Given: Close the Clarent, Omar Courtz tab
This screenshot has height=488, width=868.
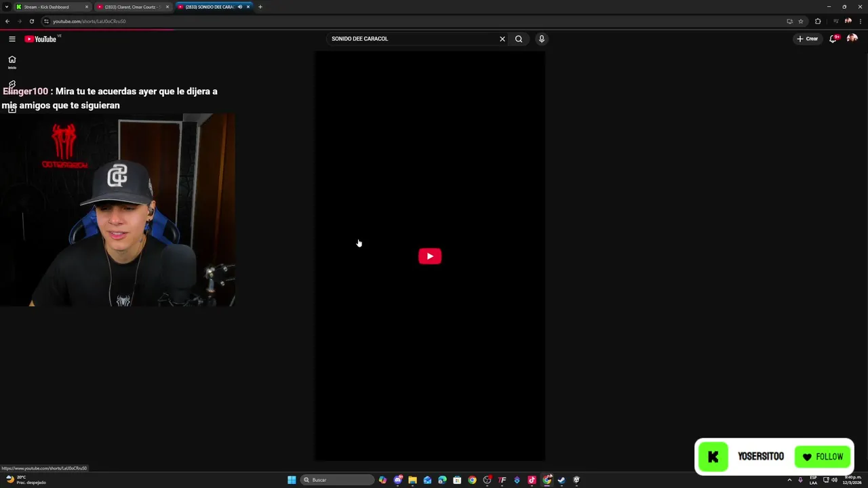Looking at the screenshot, I should (167, 7).
